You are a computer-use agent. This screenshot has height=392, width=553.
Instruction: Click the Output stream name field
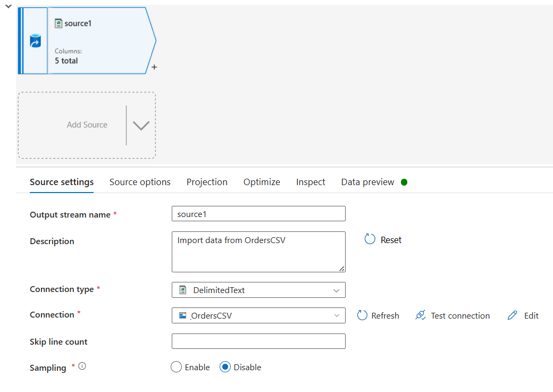(258, 214)
